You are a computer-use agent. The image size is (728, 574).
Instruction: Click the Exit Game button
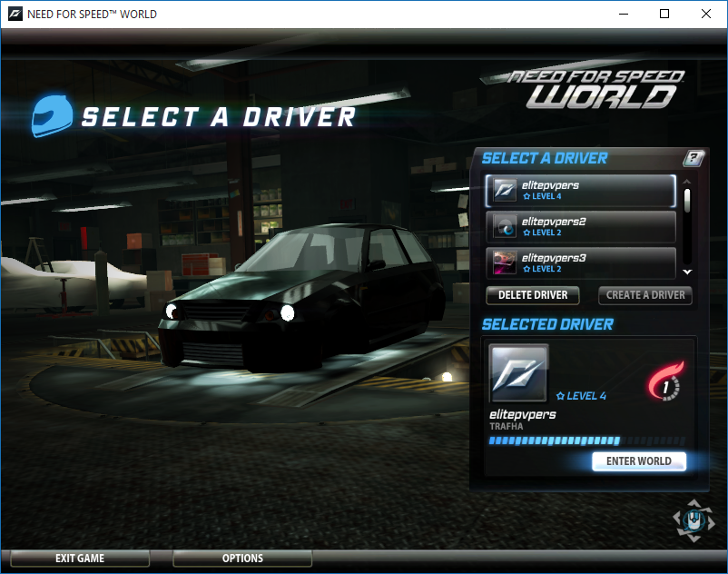[80, 559]
